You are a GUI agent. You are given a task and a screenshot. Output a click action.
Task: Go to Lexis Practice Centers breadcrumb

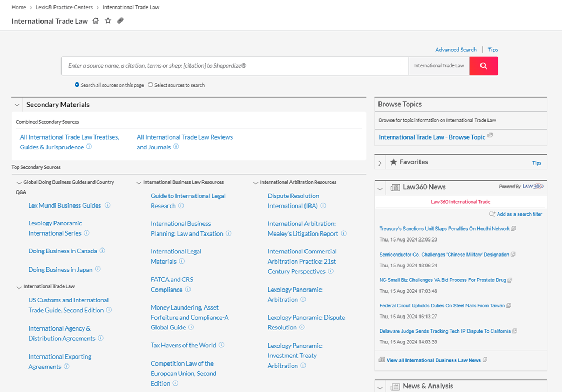coord(64,7)
